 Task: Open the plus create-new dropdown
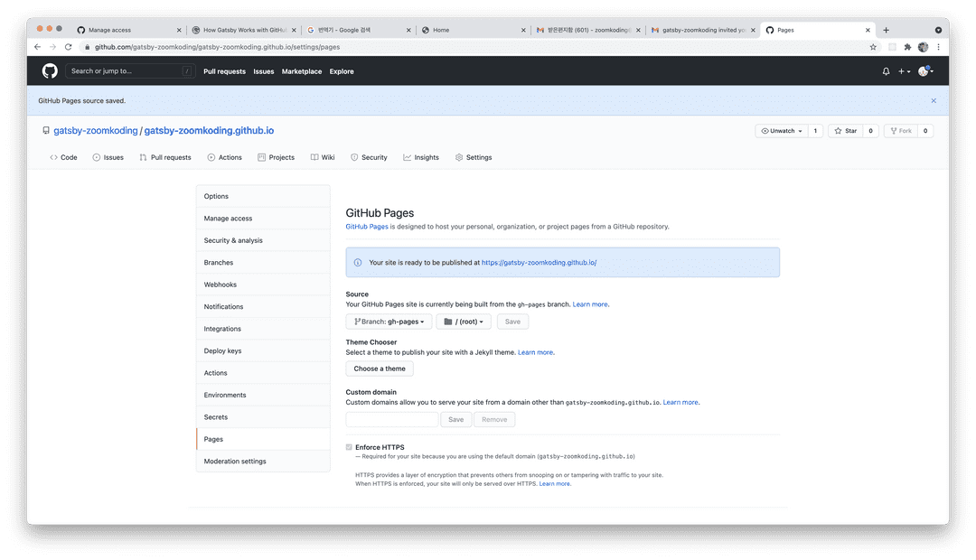(x=904, y=71)
